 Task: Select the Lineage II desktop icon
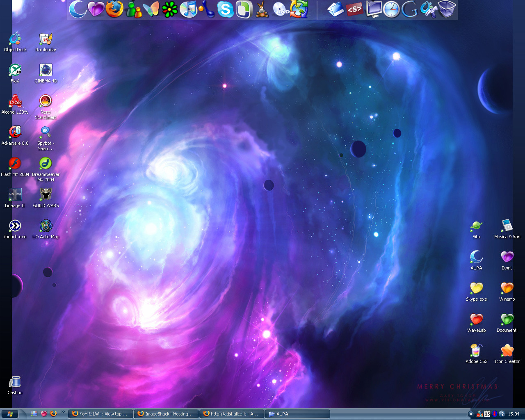(15, 198)
